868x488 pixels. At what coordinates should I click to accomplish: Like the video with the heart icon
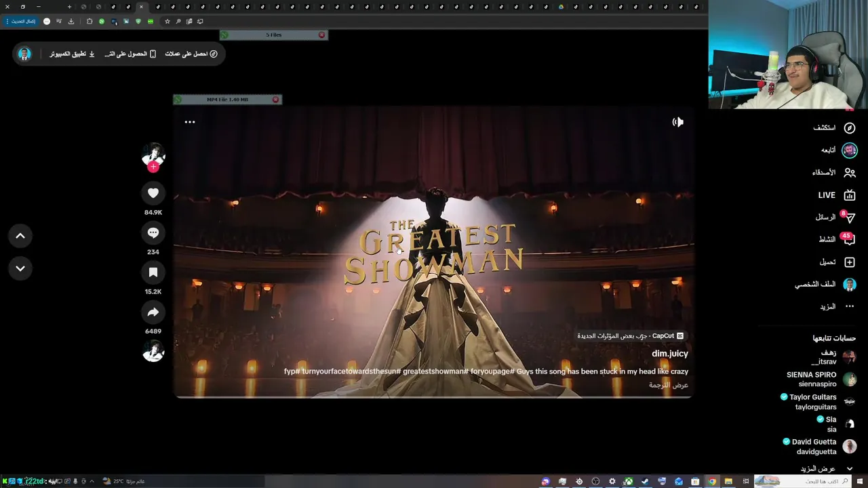pos(153,193)
